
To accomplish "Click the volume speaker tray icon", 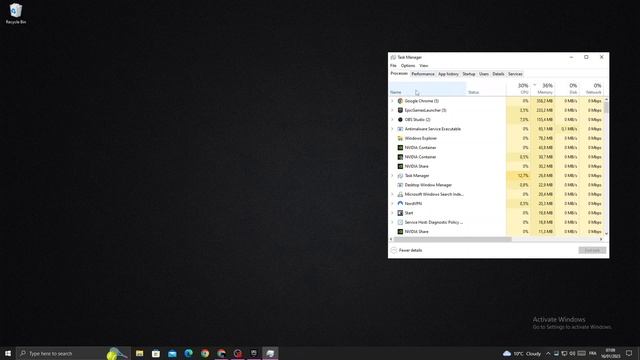I will (x=572, y=353).
